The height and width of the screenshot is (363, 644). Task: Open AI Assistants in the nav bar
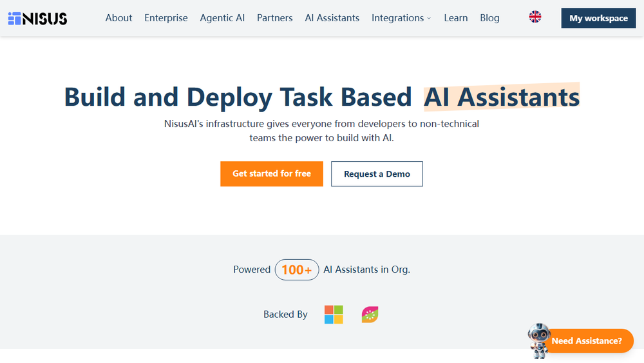coord(332,18)
